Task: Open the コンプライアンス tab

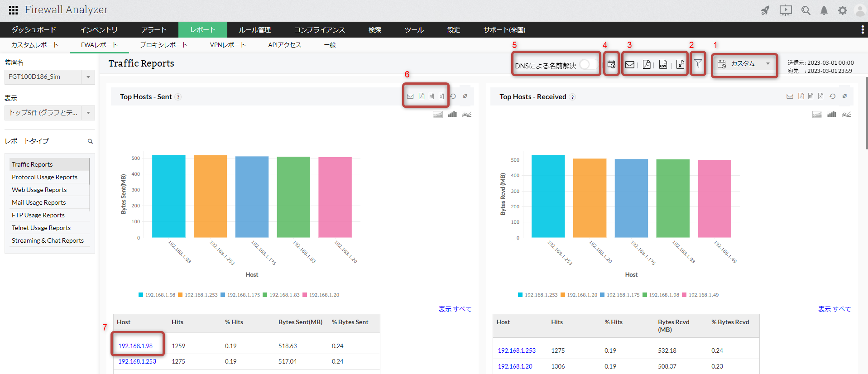Action: [320, 30]
